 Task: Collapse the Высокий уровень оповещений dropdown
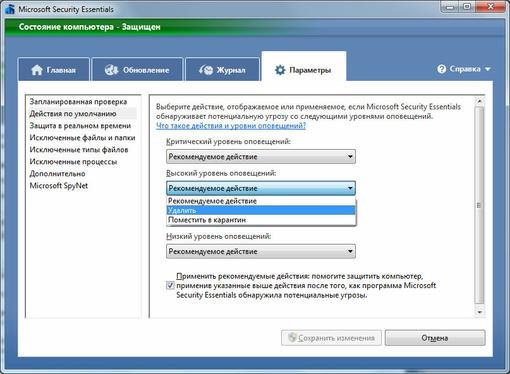click(261, 188)
